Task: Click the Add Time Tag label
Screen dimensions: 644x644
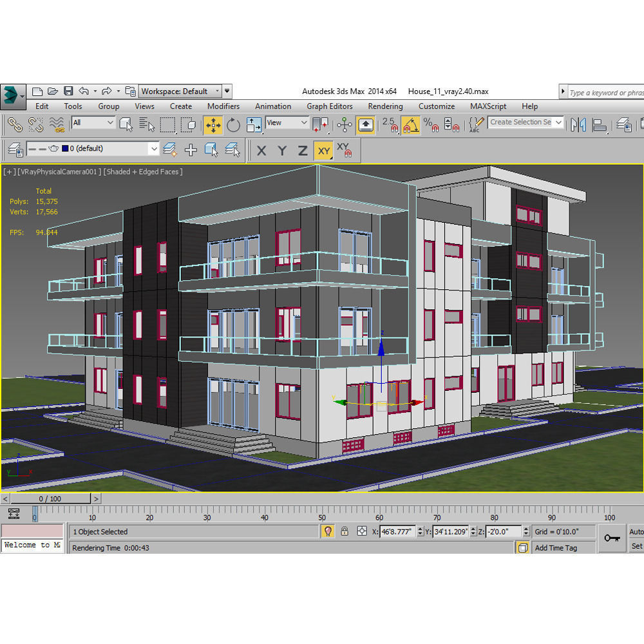Action: [x=556, y=548]
